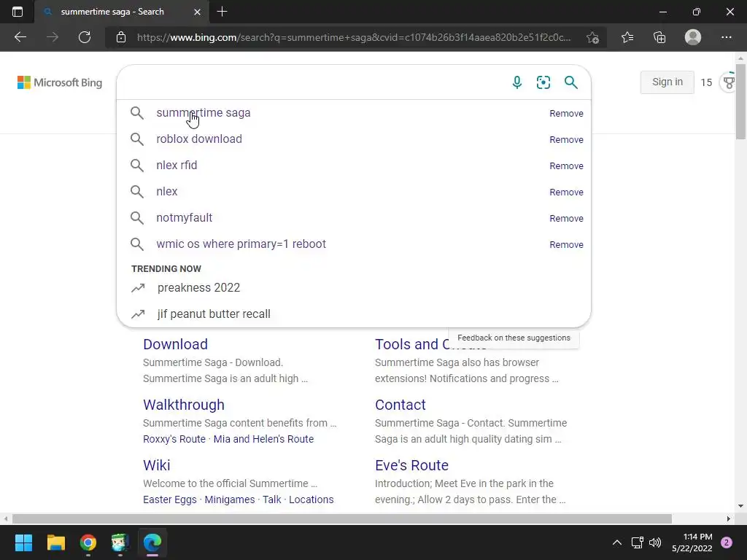Click the vertical page scrollbar thumb

(x=740, y=101)
